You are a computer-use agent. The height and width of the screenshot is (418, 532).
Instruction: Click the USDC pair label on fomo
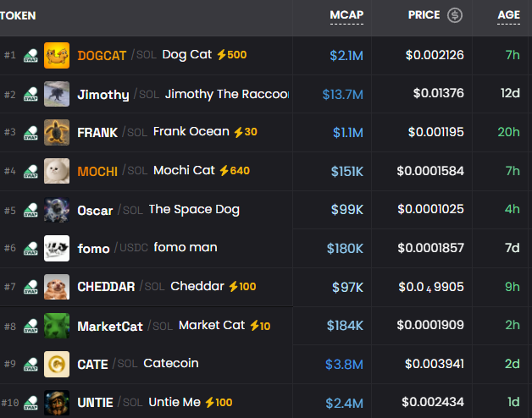point(134,248)
